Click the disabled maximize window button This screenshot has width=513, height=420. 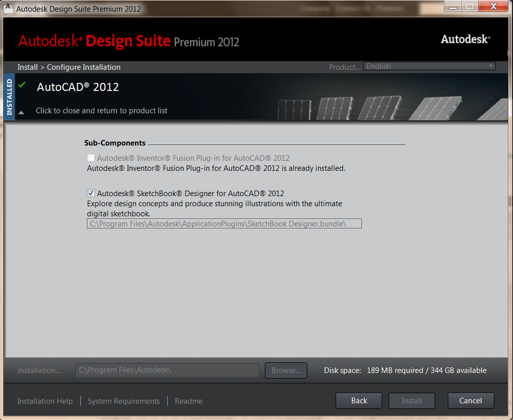(x=470, y=6)
